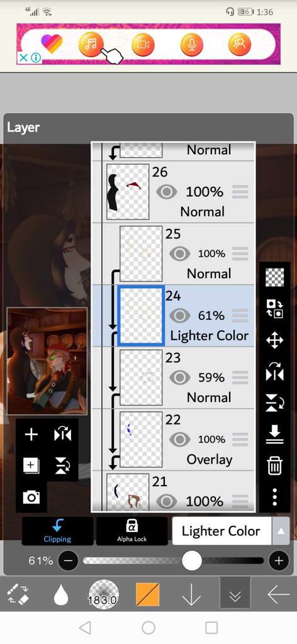The height and width of the screenshot is (644, 297).
Task: Hide the layer 22 Overlay layer
Action: 179,439
